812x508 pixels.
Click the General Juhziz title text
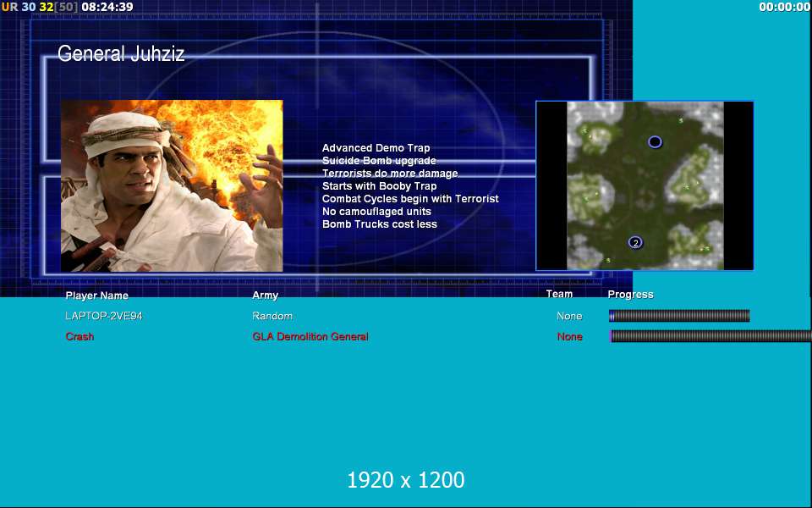tap(121, 53)
